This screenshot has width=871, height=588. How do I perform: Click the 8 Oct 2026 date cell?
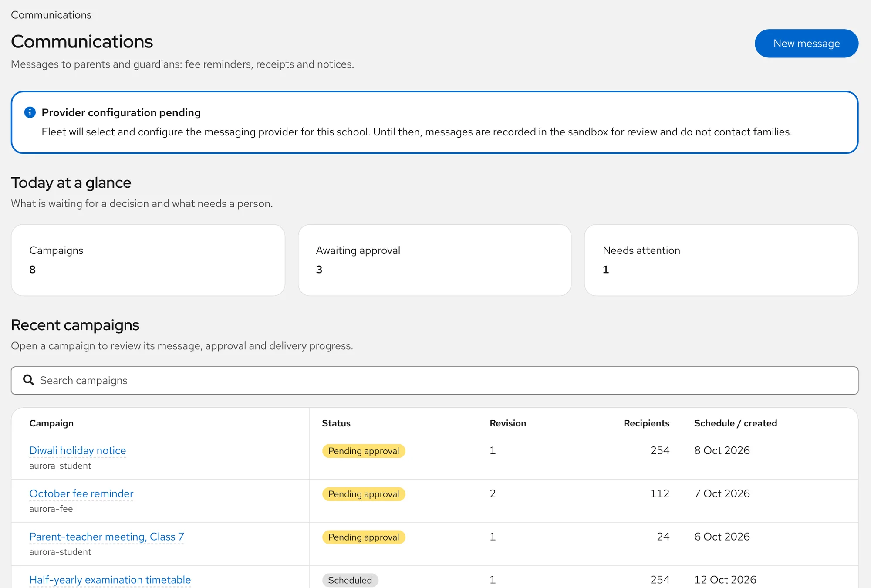(x=722, y=450)
